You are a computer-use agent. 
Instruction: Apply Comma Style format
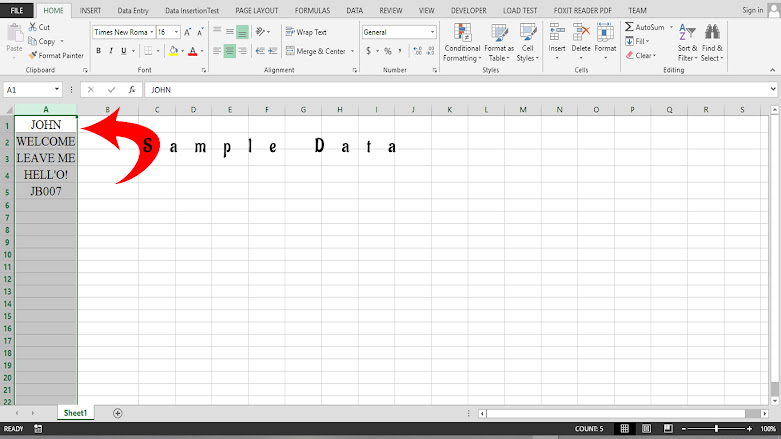pyautogui.click(x=400, y=51)
